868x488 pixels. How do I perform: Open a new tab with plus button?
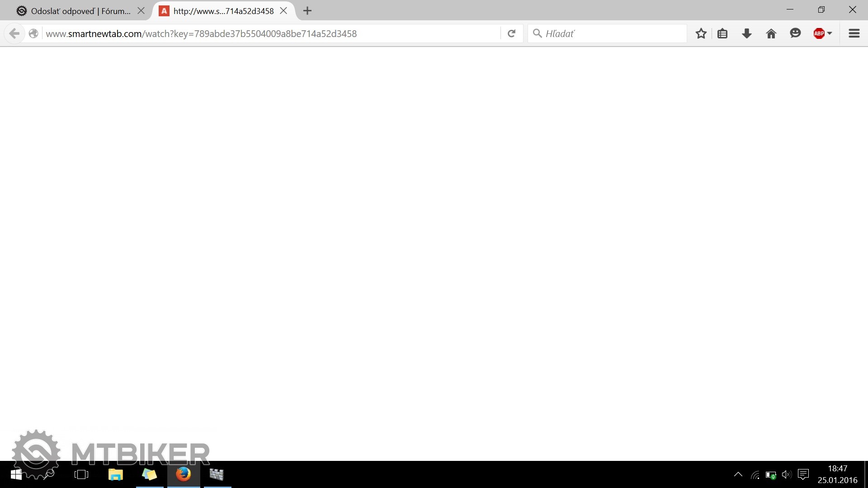click(x=307, y=11)
